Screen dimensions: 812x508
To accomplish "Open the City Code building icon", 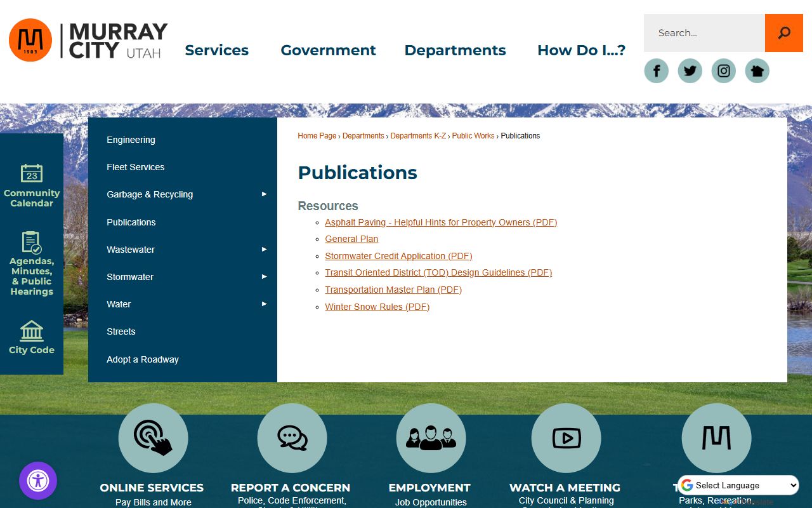I will (x=32, y=331).
